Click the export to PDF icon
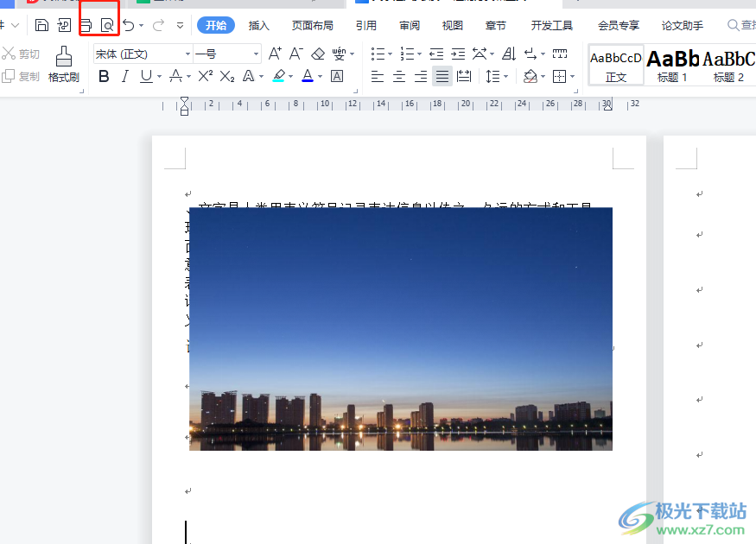 point(64,25)
